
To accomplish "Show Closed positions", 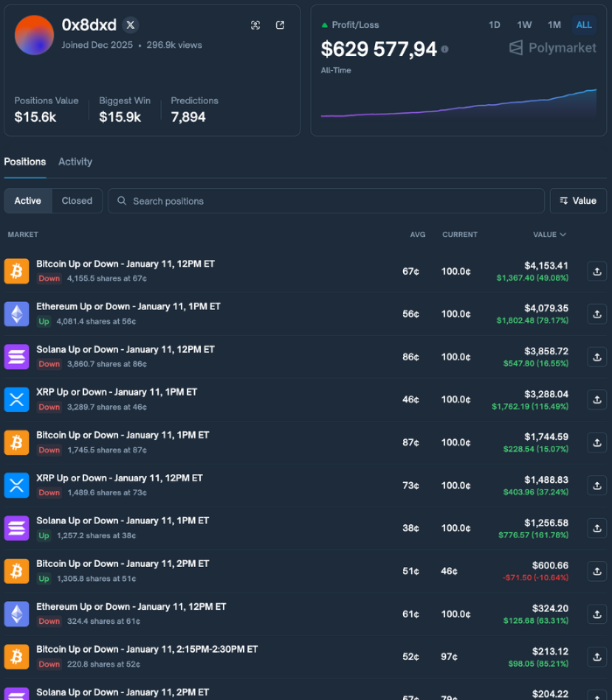I will click(x=77, y=201).
